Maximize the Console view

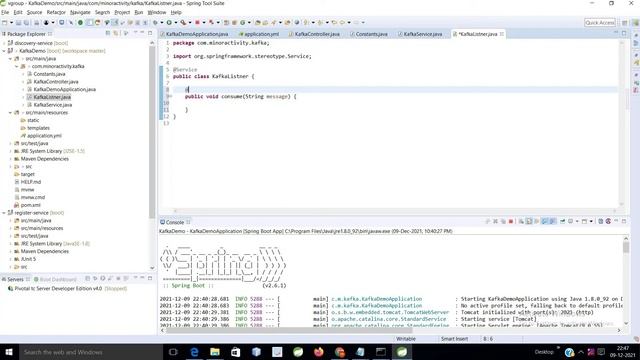pyautogui.click(x=624, y=221)
